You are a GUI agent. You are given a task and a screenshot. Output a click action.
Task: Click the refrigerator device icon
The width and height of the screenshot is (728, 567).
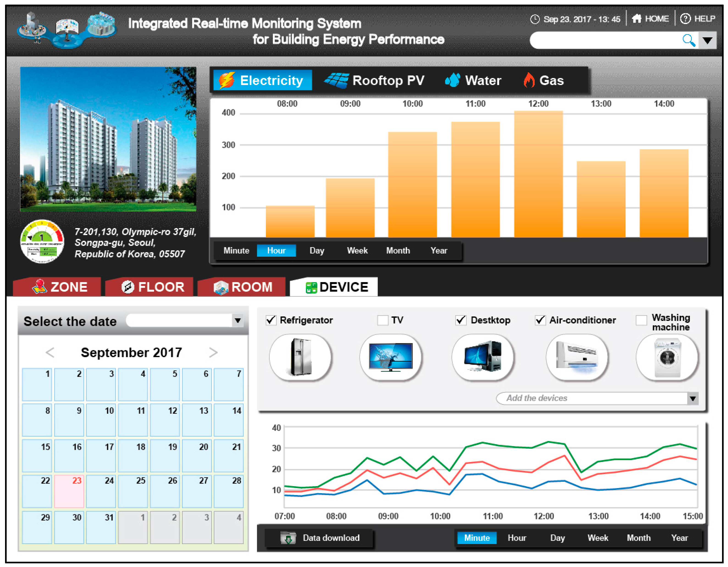300,358
